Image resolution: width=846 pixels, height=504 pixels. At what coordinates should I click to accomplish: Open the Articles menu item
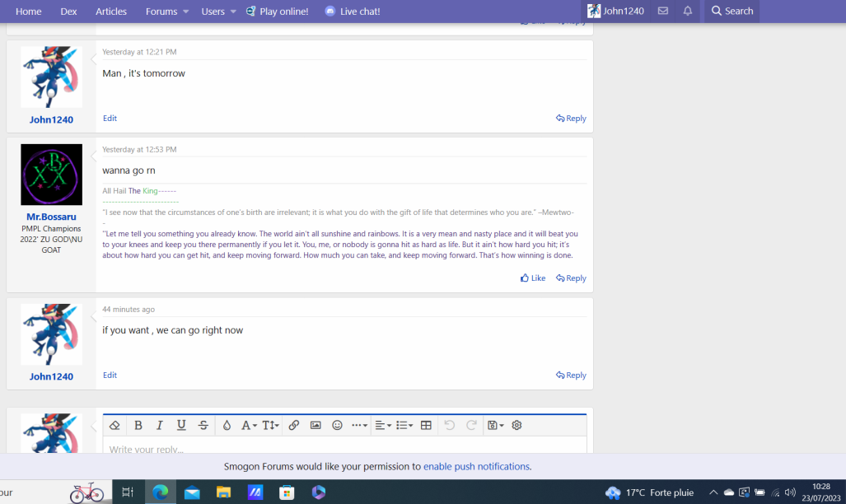[111, 12]
